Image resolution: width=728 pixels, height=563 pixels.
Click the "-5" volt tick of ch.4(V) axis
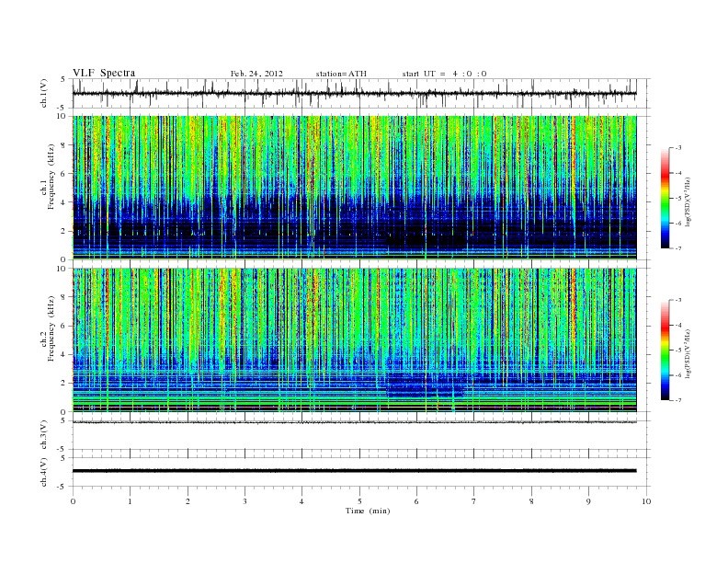click(x=62, y=487)
